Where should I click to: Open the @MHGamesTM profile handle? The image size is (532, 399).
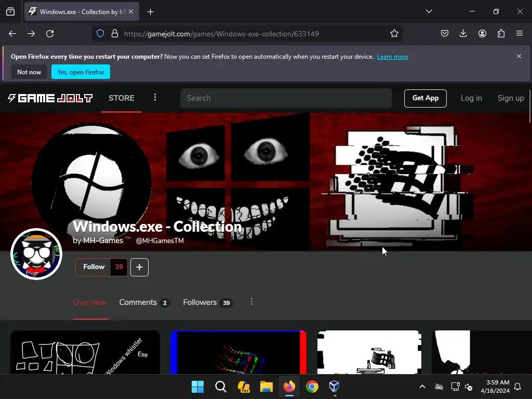160,241
